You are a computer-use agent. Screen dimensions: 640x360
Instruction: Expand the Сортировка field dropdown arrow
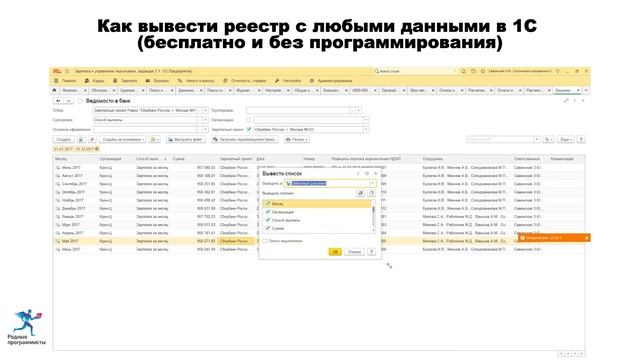(205, 120)
